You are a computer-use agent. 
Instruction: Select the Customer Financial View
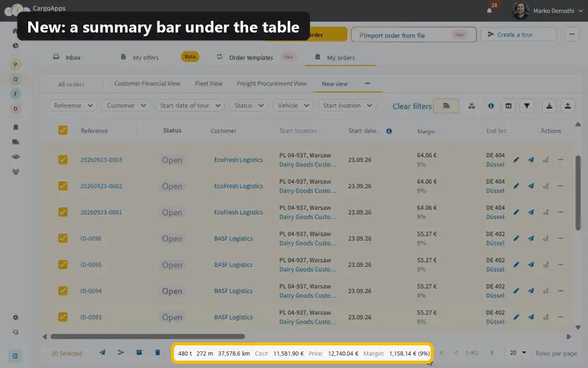[147, 83]
